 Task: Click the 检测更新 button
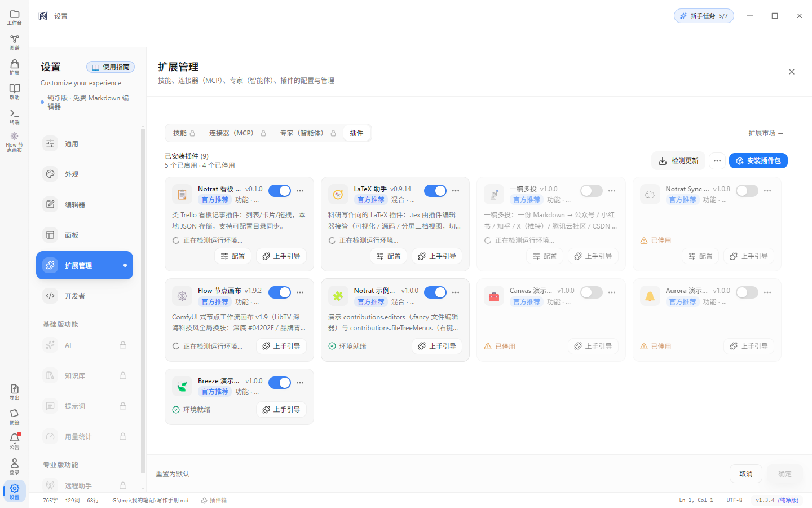pyautogui.click(x=678, y=161)
